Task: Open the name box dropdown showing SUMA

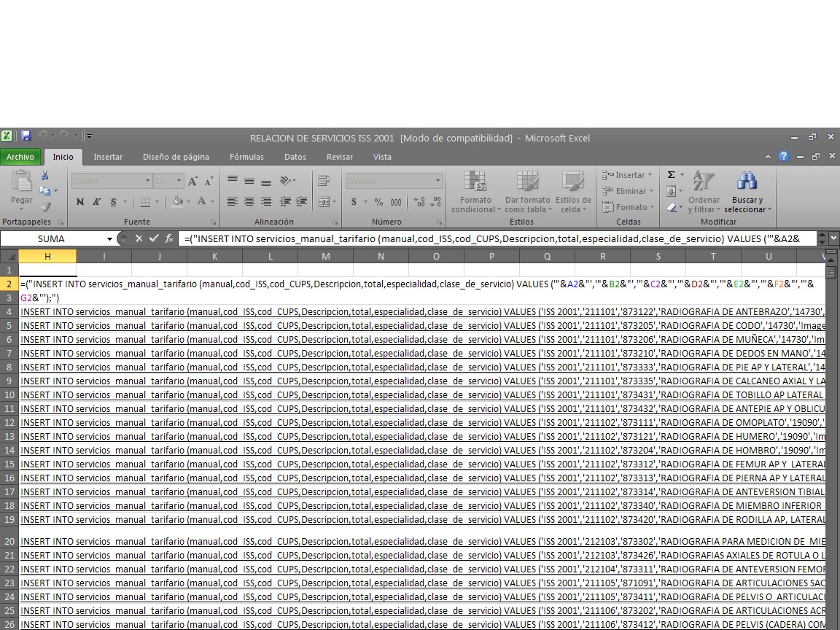Action: [108, 238]
